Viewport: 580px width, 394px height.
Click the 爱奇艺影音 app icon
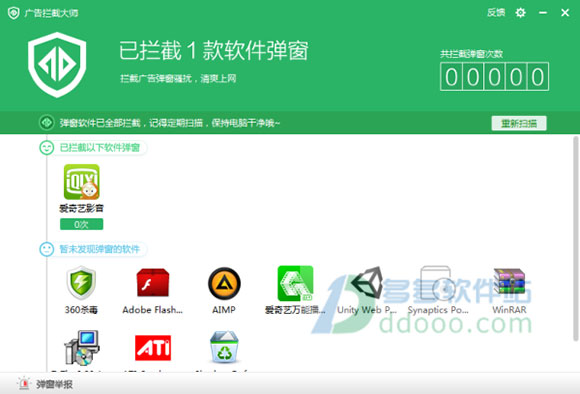(81, 182)
